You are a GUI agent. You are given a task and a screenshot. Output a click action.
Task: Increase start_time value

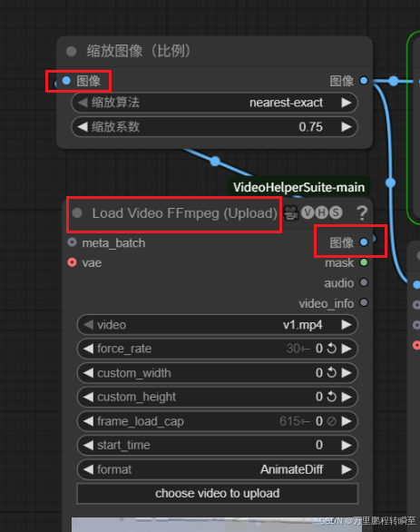pos(347,445)
